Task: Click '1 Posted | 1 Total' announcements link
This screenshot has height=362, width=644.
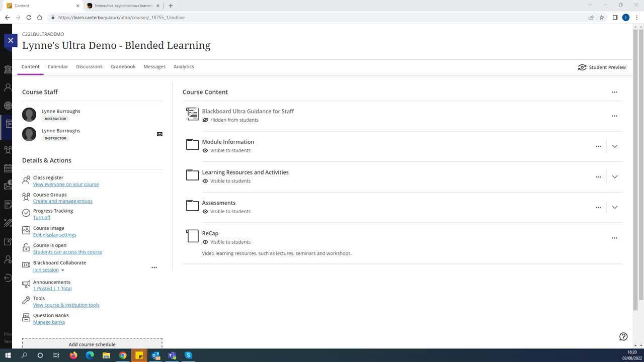Action: [52, 289]
